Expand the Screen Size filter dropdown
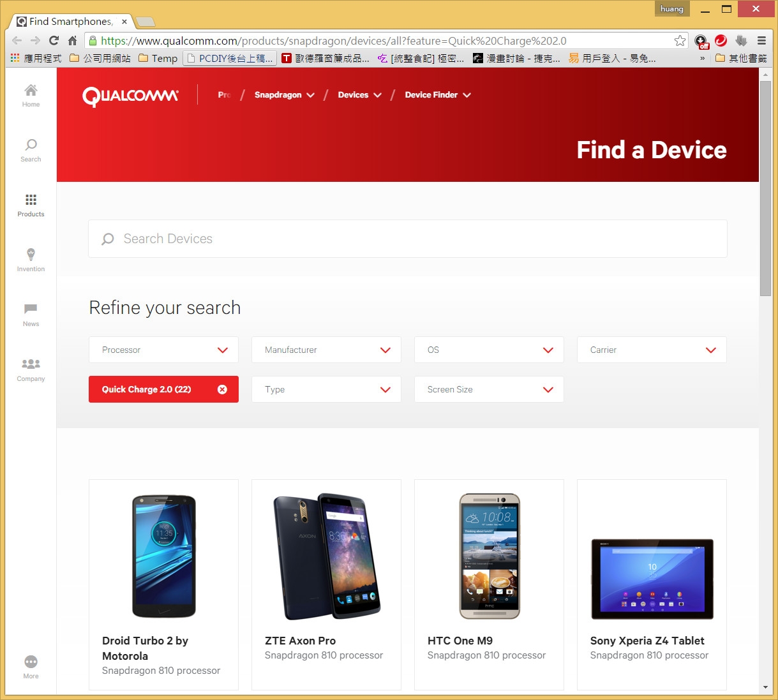This screenshot has width=778, height=700. click(x=489, y=389)
